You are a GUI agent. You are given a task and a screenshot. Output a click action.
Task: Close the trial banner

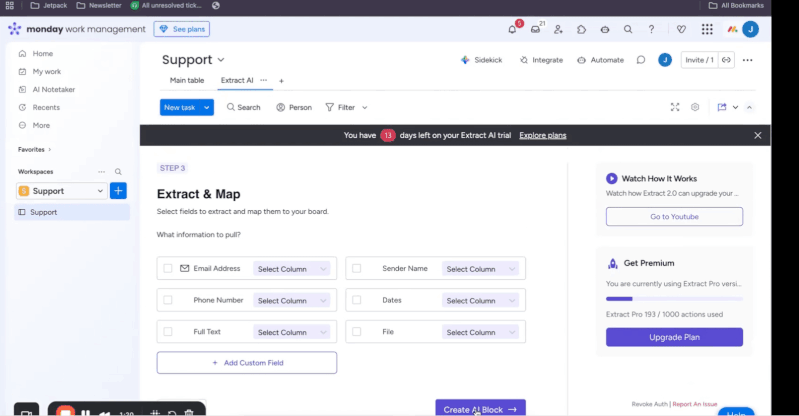758,135
